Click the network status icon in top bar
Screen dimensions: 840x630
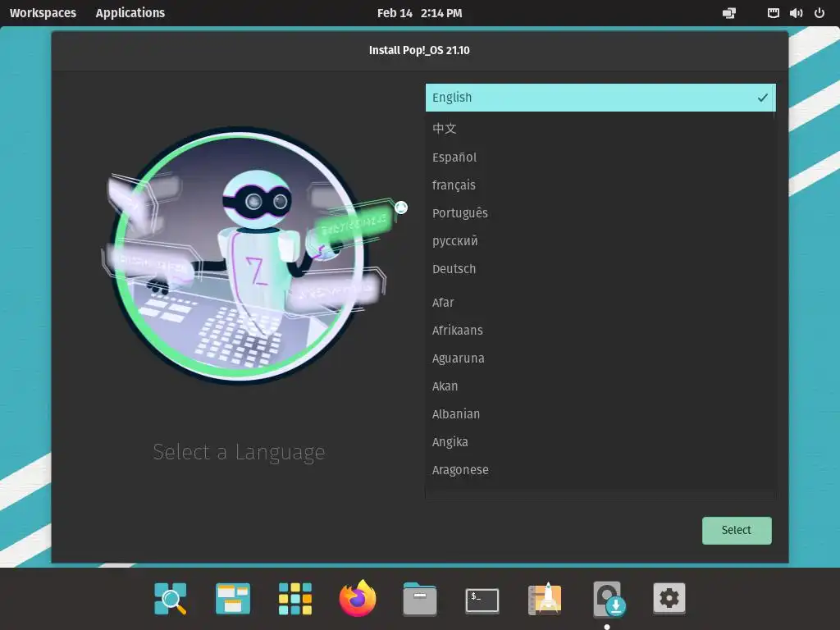[729, 13]
